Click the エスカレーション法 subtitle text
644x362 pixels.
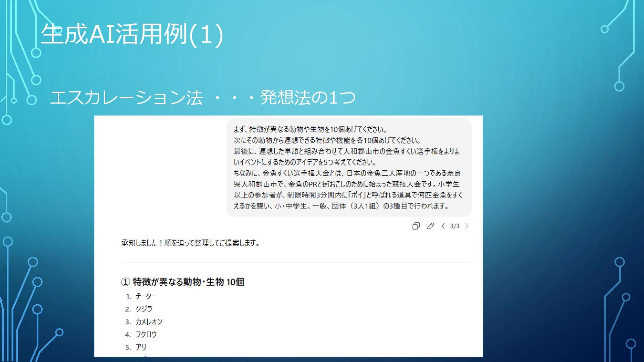[126, 98]
